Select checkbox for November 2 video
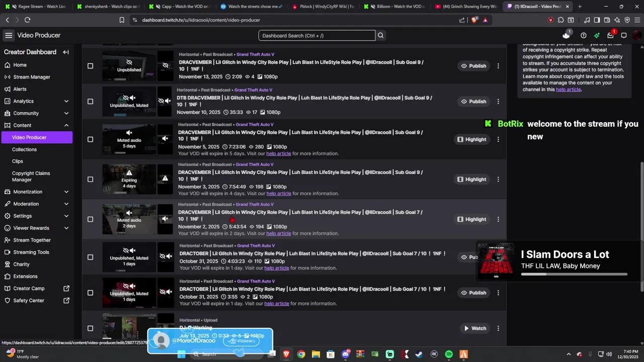644x362 pixels. 90,219
